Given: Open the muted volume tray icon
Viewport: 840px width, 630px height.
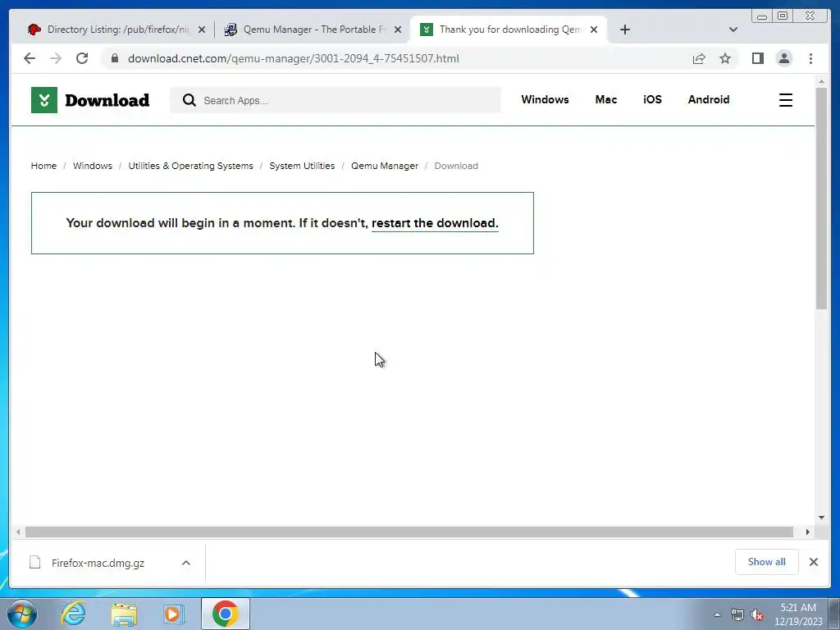Looking at the screenshot, I should (x=757, y=614).
